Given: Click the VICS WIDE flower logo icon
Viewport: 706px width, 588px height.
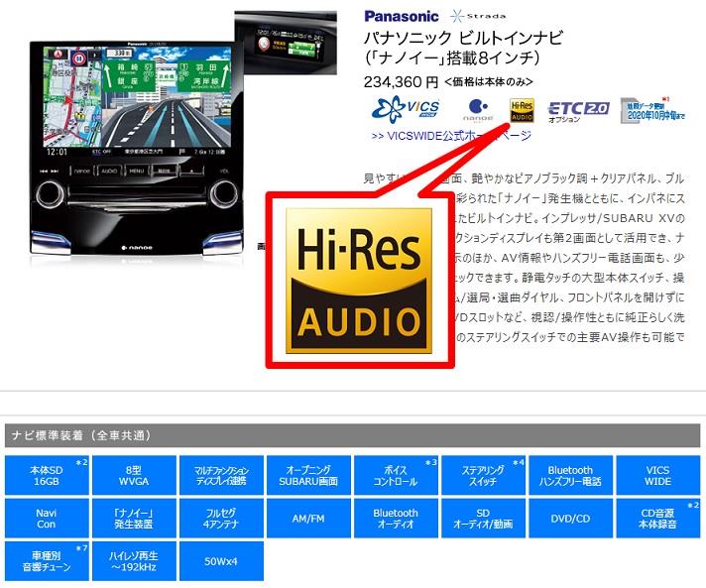Looking at the screenshot, I should (406, 109).
